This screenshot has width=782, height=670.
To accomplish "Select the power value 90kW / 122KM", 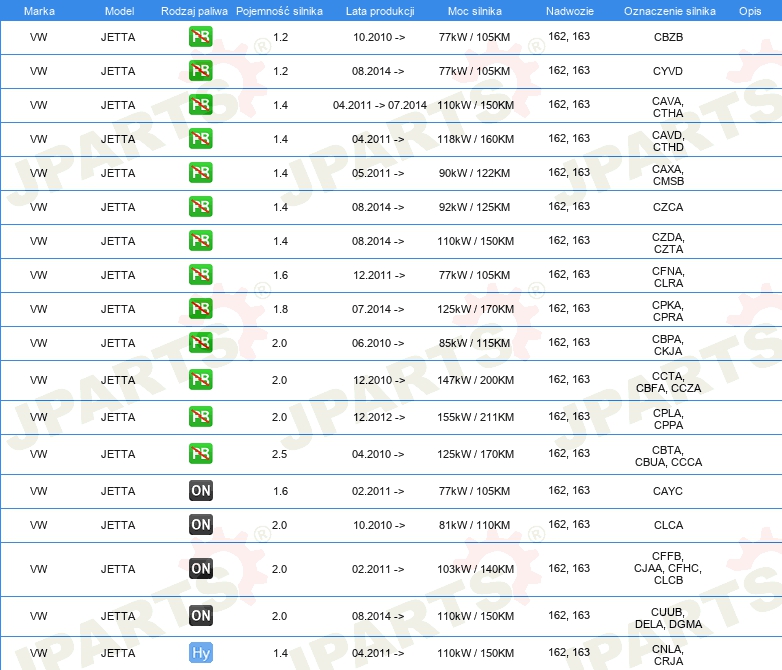I will (474, 173).
